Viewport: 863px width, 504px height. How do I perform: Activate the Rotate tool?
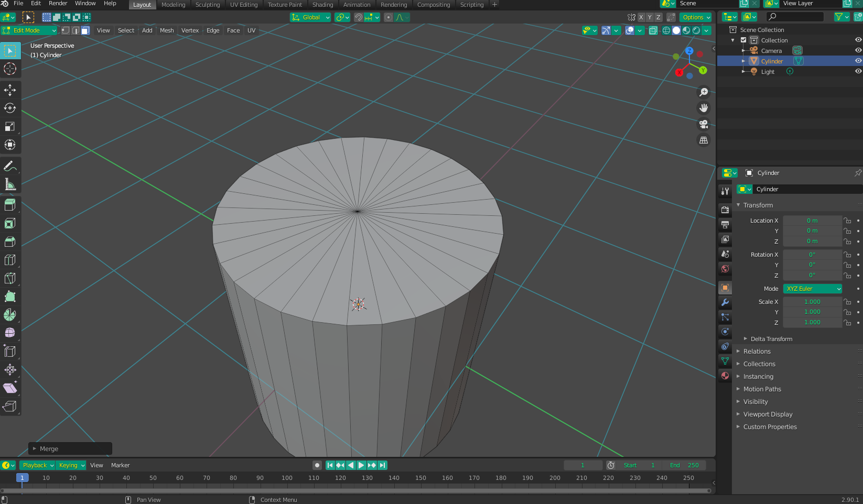[10, 108]
